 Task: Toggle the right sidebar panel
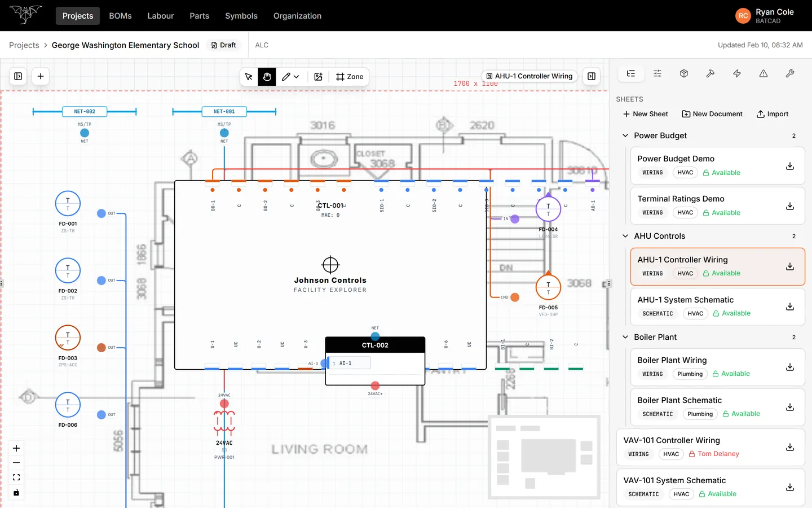coord(592,76)
